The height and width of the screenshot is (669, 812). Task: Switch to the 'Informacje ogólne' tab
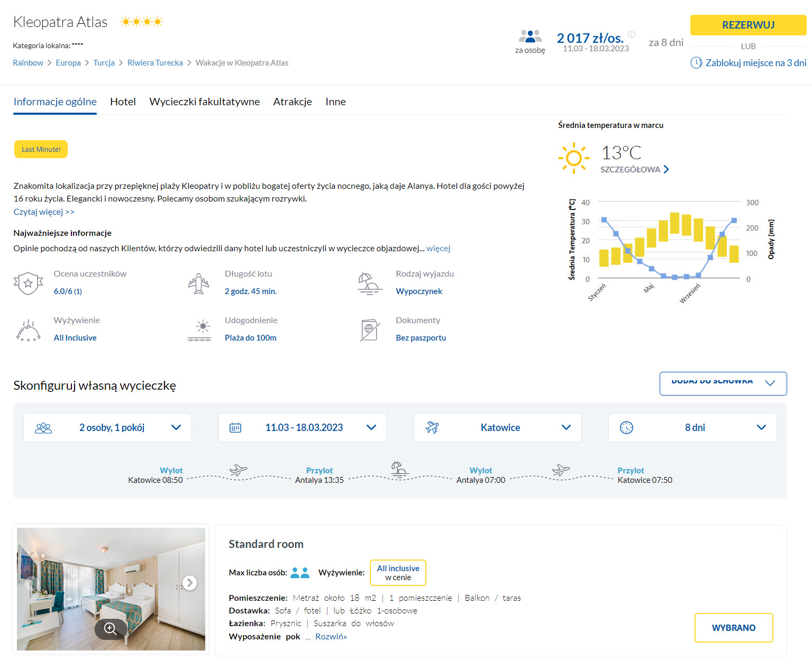point(55,102)
